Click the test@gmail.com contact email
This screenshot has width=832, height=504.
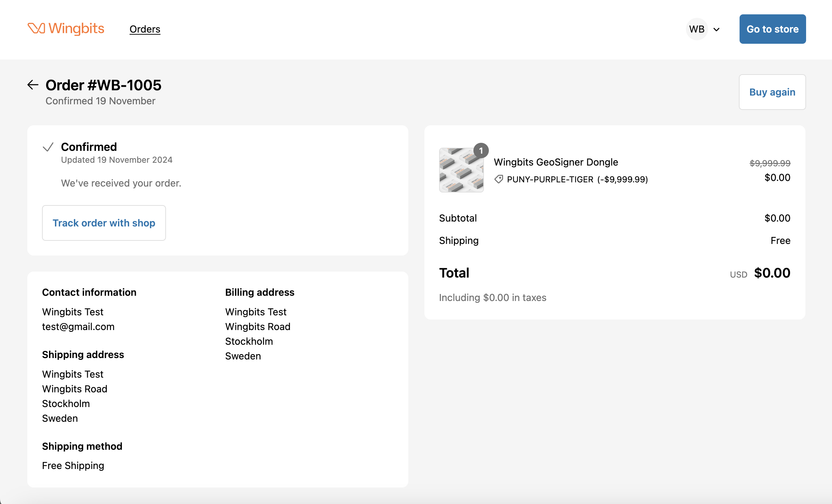coord(78,327)
